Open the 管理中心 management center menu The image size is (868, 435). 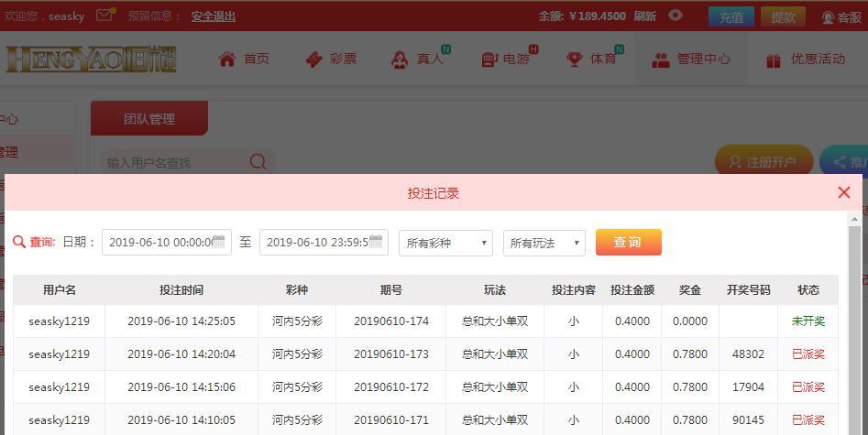[x=691, y=60]
